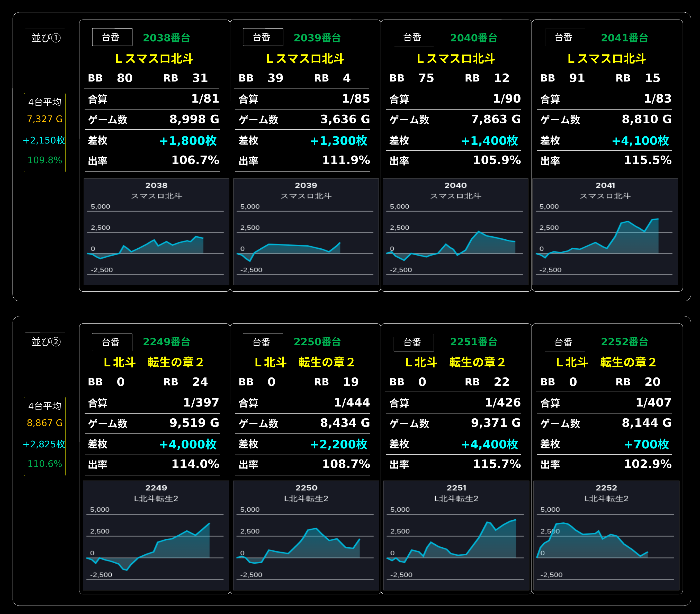Screen dimensions: 700x614
Task: Click the medal difference +4,400枚
Action: pyautogui.click(x=489, y=444)
